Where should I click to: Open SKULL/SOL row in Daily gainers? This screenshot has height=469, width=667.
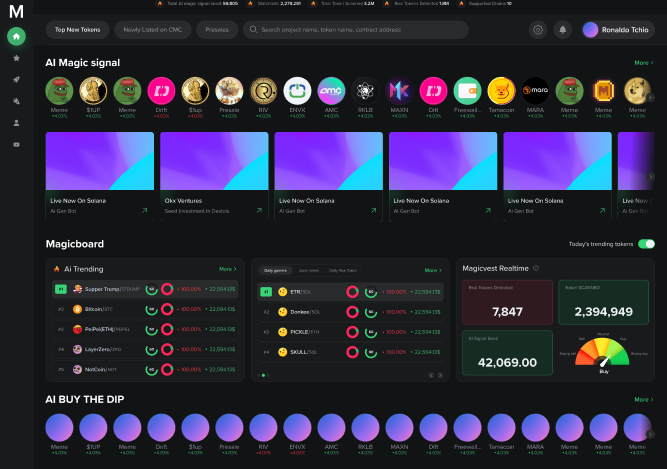tap(350, 352)
